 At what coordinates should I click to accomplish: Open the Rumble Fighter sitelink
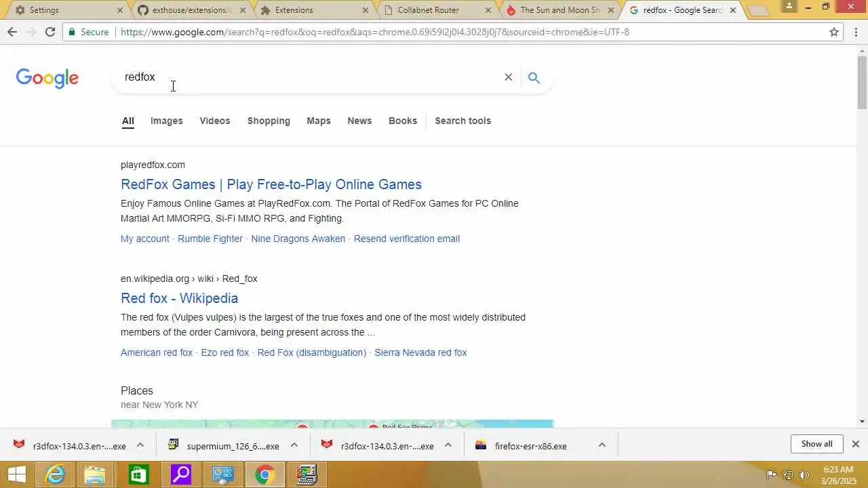(210, 239)
